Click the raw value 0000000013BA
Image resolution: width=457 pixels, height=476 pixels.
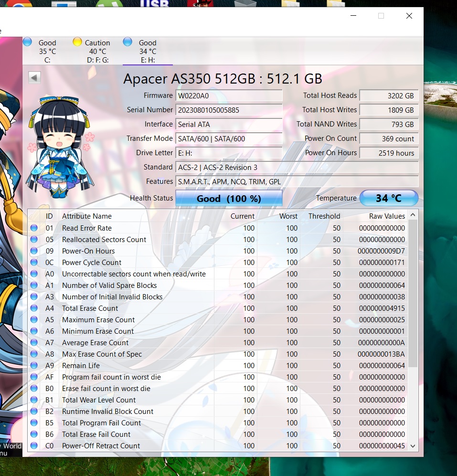tap(382, 354)
